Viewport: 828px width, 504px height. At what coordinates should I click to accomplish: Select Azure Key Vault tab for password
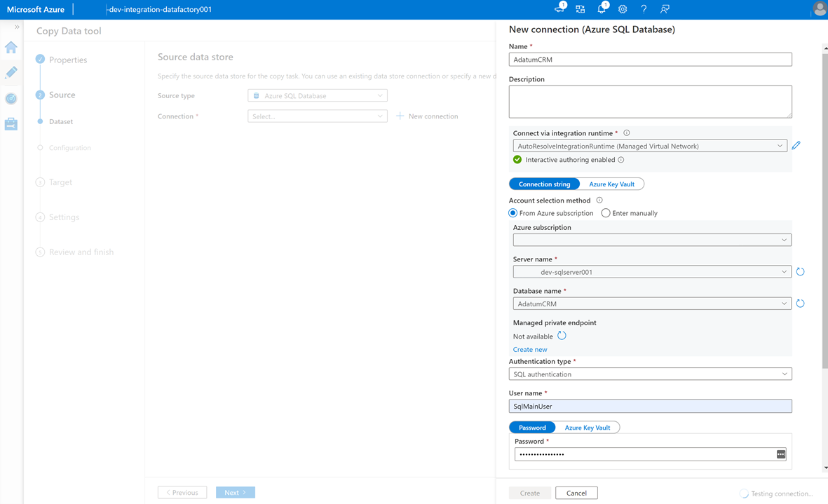point(588,428)
